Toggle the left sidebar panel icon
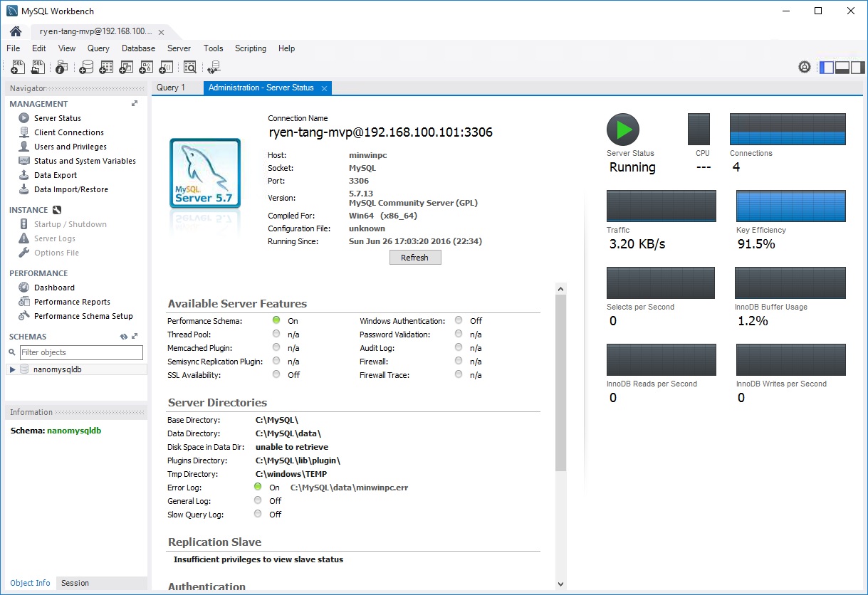This screenshot has width=868, height=595. click(827, 68)
